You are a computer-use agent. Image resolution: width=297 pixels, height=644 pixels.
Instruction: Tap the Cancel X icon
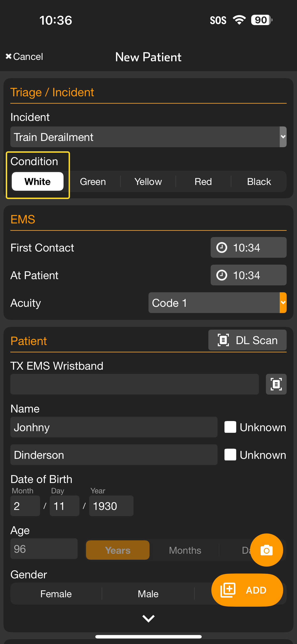click(x=9, y=56)
